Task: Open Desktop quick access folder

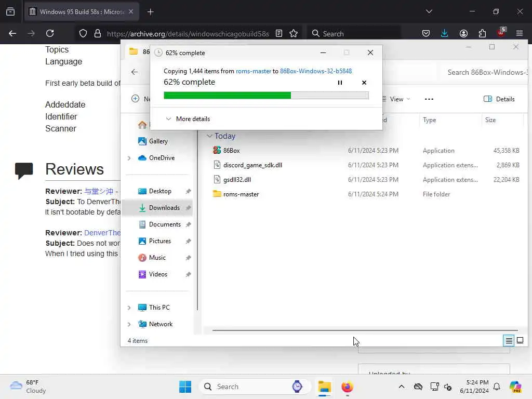Action: point(159,191)
